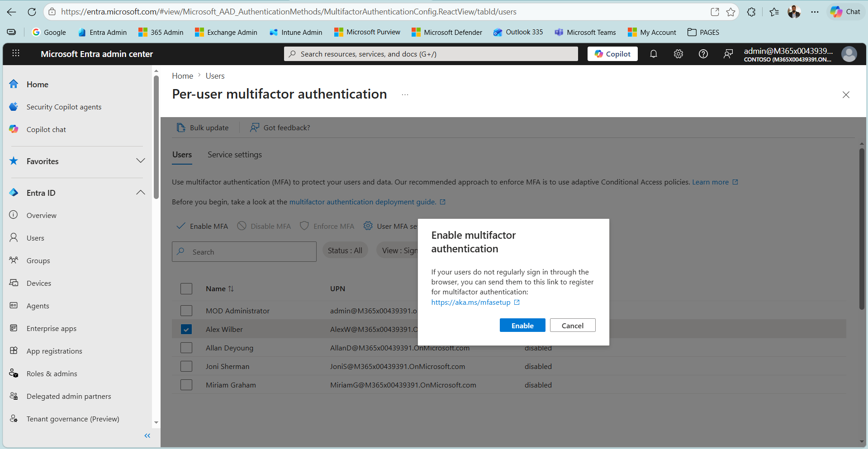
Task: Open portal settings gear icon
Action: click(678, 54)
